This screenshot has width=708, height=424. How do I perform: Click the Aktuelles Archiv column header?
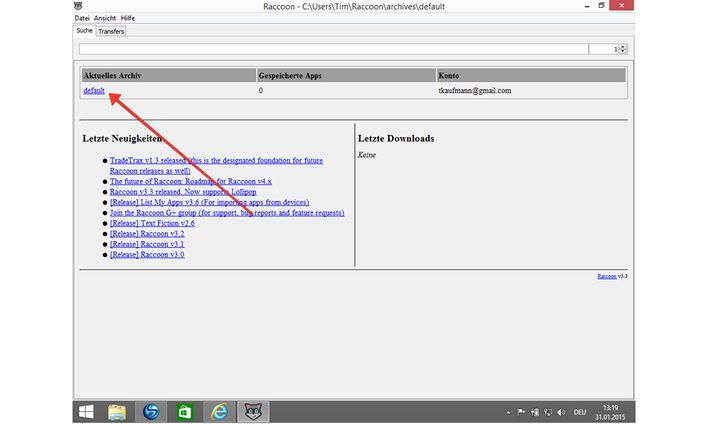pyautogui.click(x=168, y=75)
